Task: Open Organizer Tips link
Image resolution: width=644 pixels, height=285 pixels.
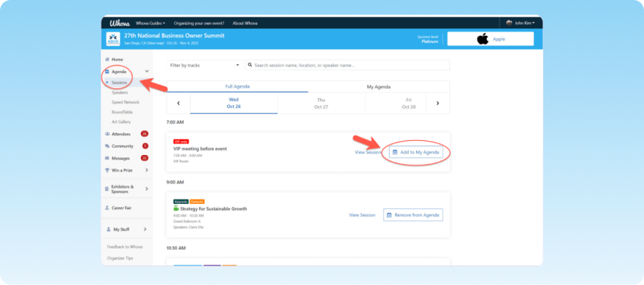Action: point(120,258)
